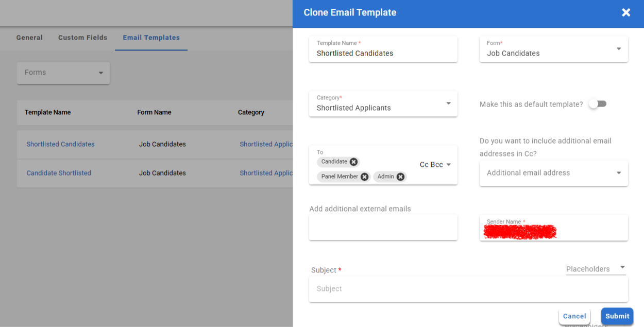This screenshot has width=644, height=327.
Task: Click into the Subject input field
Action: (468, 289)
